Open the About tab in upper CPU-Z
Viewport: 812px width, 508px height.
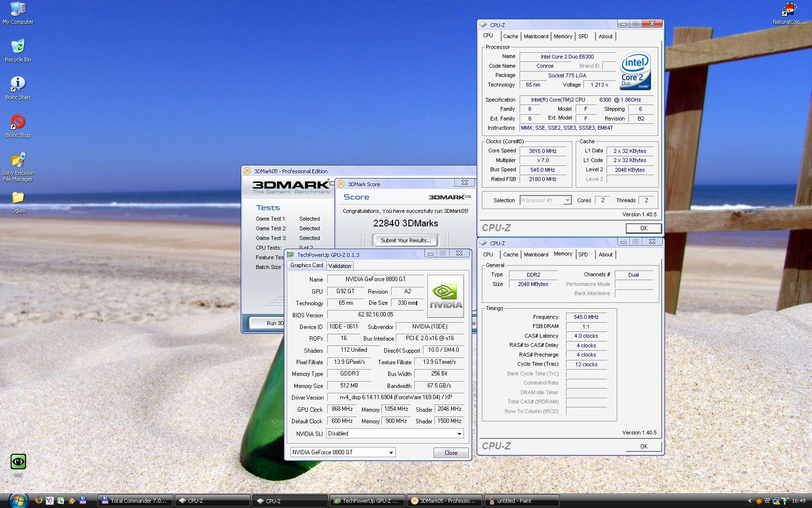(605, 36)
